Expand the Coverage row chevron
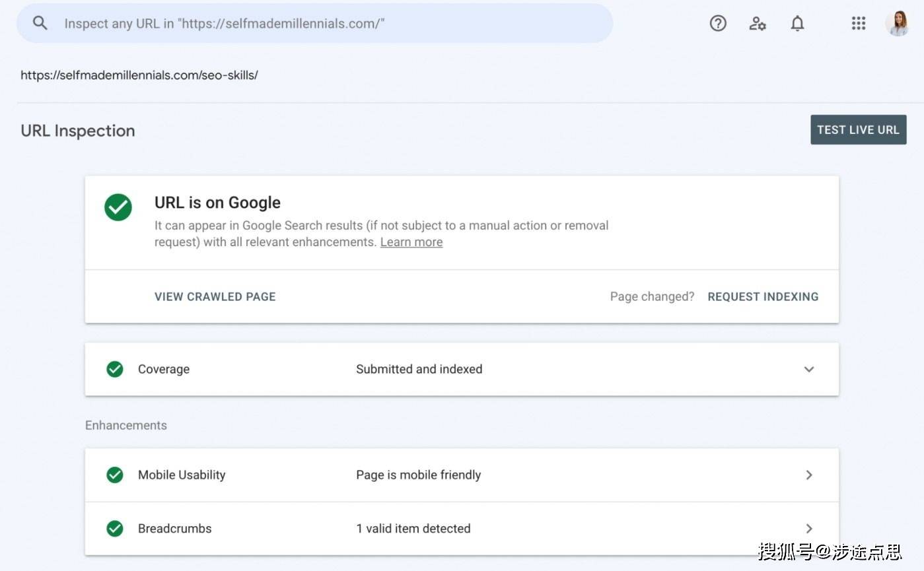This screenshot has width=924, height=571. [809, 369]
